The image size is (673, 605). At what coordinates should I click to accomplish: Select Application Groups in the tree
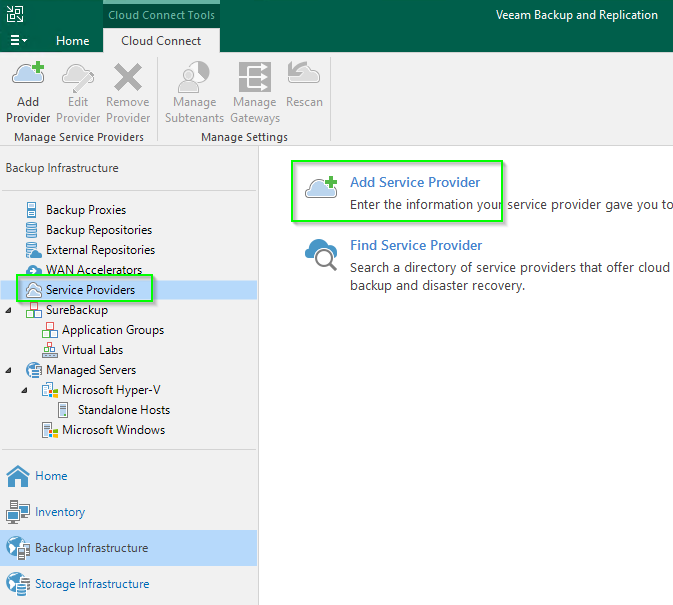[x=113, y=330]
